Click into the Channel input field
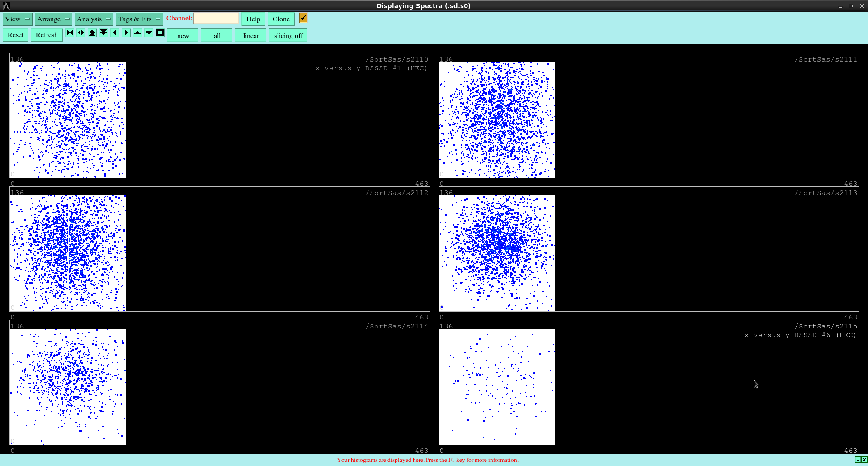868x466 pixels. [216, 19]
